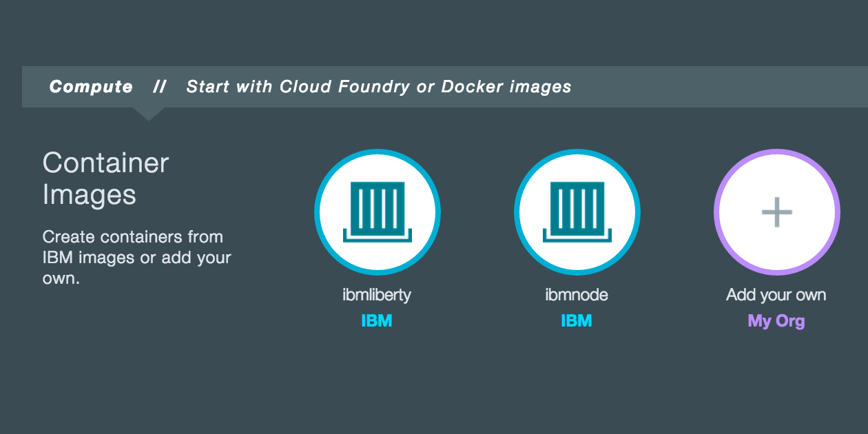The width and height of the screenshot is (868, 434).
Task: Open the ibmnode container image icon
Action: coord(577,212)
